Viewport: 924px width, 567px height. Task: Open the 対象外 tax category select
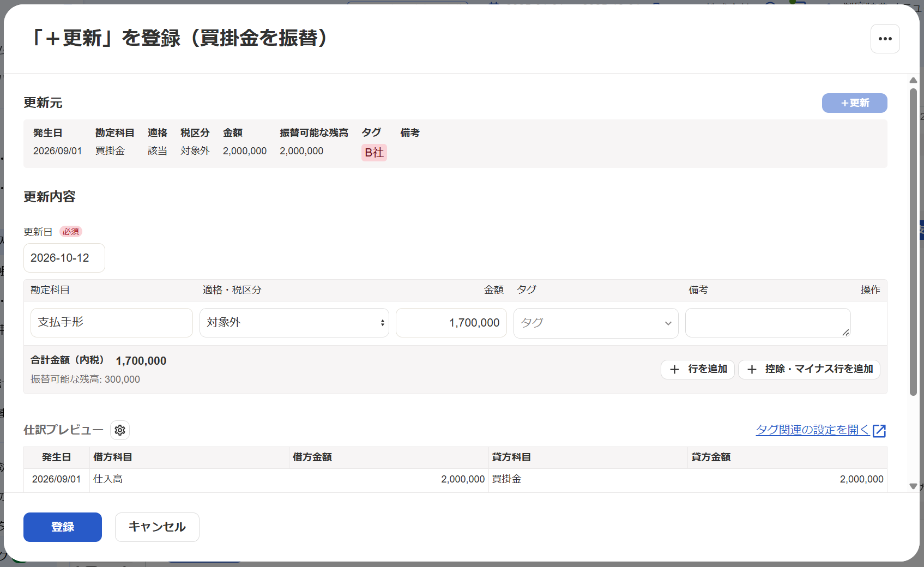point(294,323)
